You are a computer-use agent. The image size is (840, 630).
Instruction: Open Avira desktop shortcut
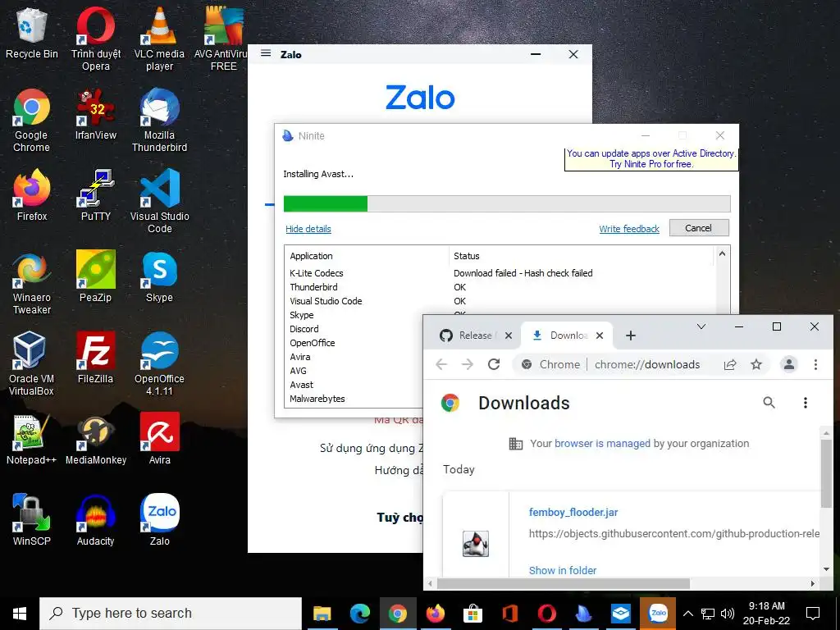160,439
